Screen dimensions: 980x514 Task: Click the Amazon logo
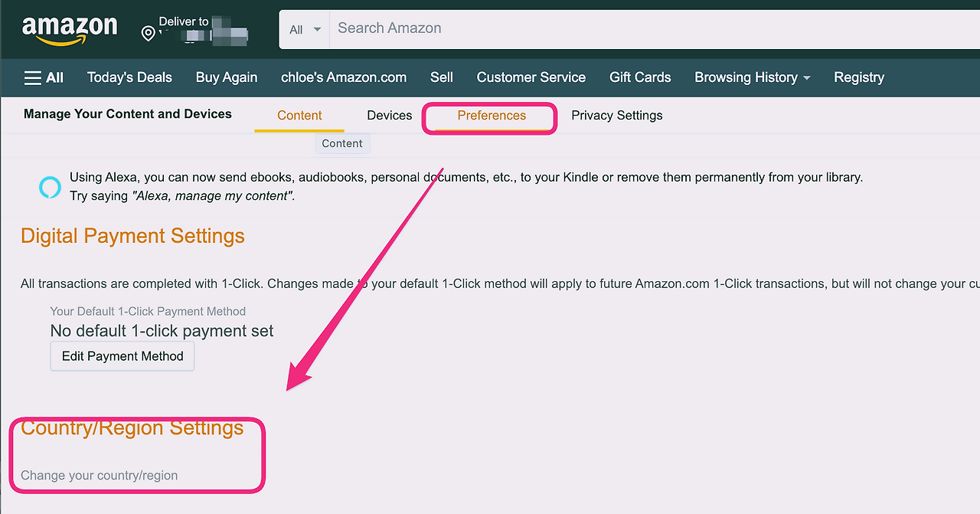tap(70, 30)
